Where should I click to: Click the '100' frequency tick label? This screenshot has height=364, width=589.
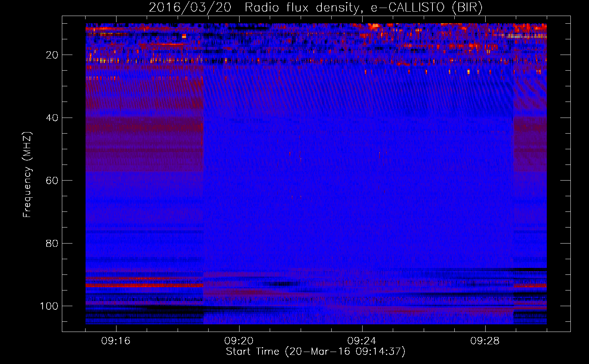tap(49, 306)
